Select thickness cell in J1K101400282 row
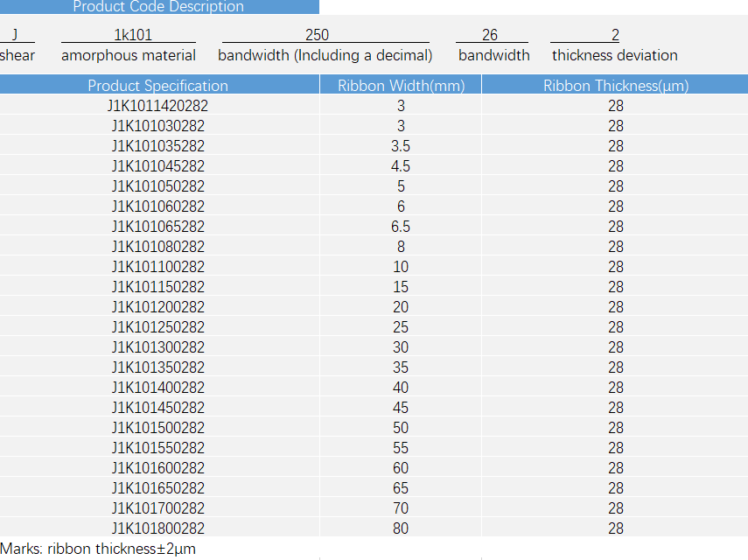This screenshot has height=560, width=748. point(615,388)
